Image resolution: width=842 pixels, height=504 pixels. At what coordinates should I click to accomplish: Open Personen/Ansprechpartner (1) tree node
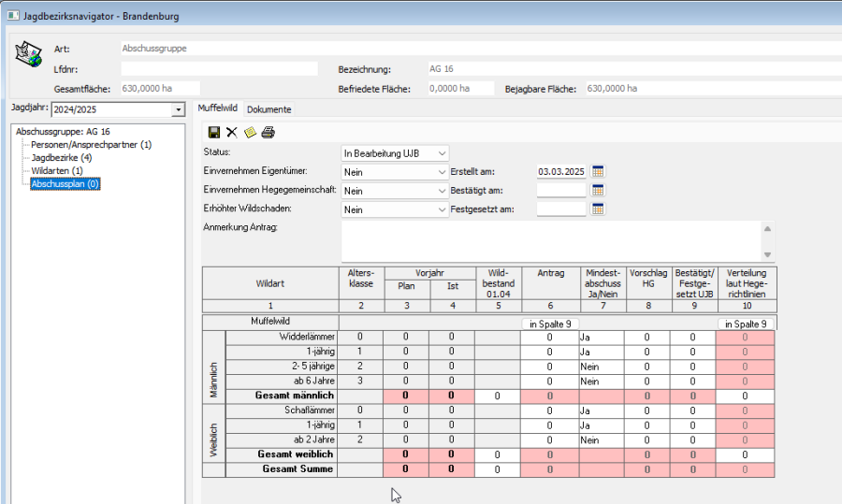click(91, 145)
